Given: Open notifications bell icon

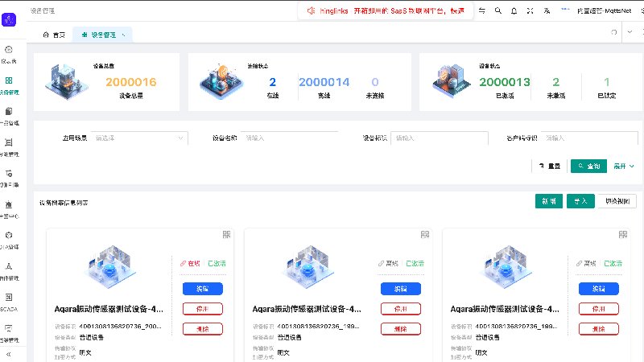Looking at the screenshot, I should [x=514, y=10].
